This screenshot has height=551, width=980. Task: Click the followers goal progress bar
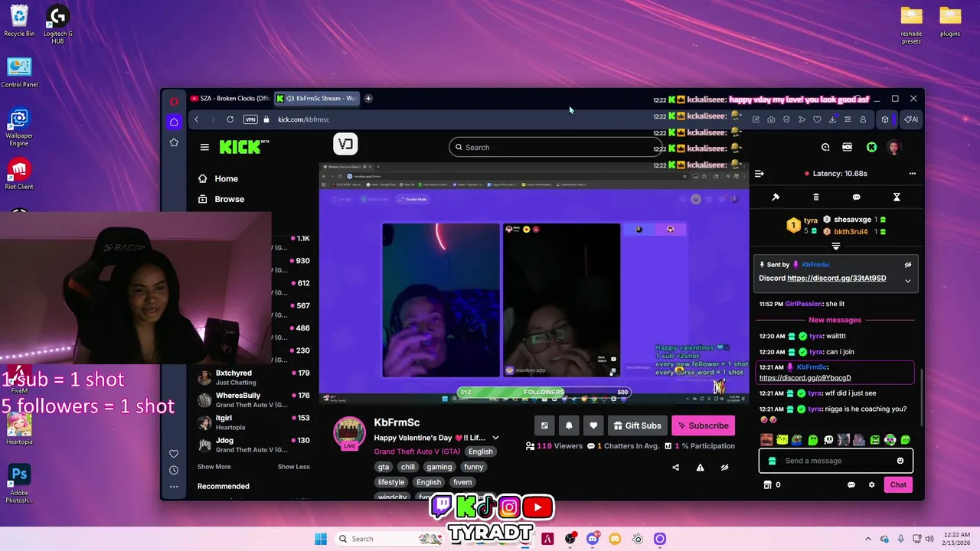[x=544, y=392]
